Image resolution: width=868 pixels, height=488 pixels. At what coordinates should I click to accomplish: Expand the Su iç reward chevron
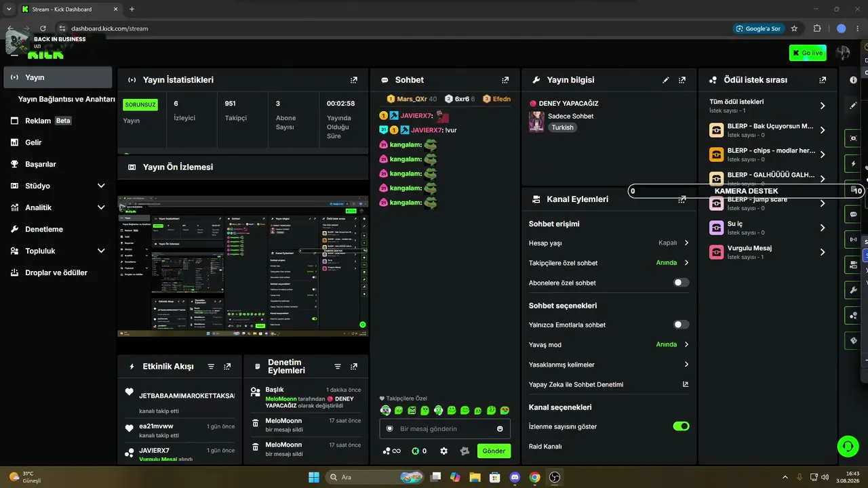[x=823, y=228]
